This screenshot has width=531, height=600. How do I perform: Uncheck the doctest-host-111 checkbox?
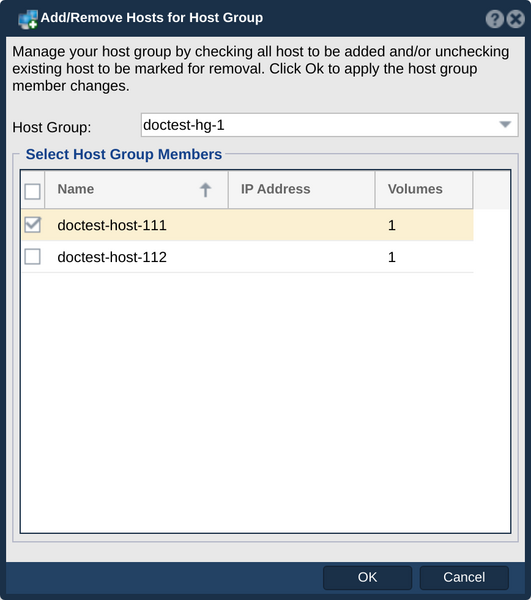[x=33, y=225]
